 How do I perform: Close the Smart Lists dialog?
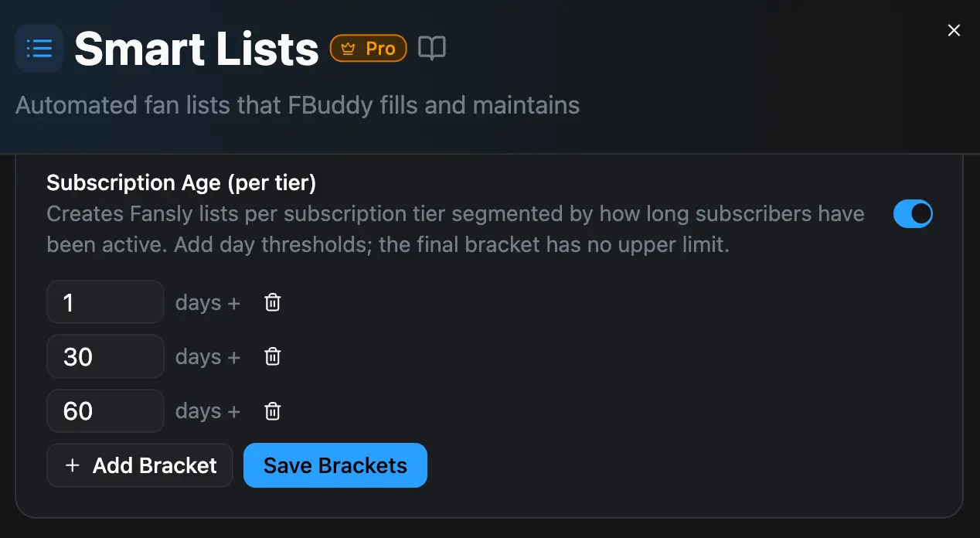(x=954, y=30)
